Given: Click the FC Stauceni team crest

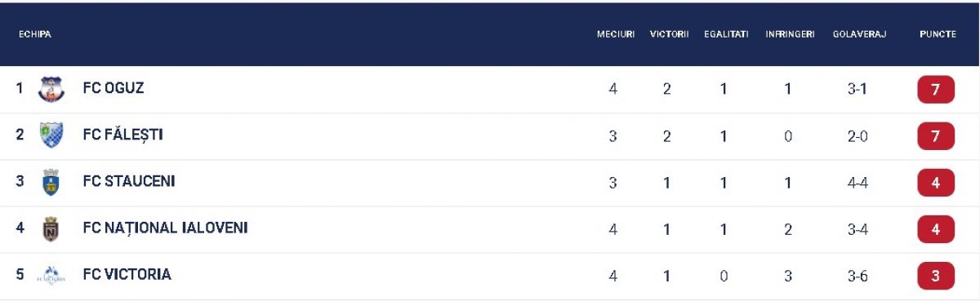Looking at the screenshot, I should [x=51, y=182].
